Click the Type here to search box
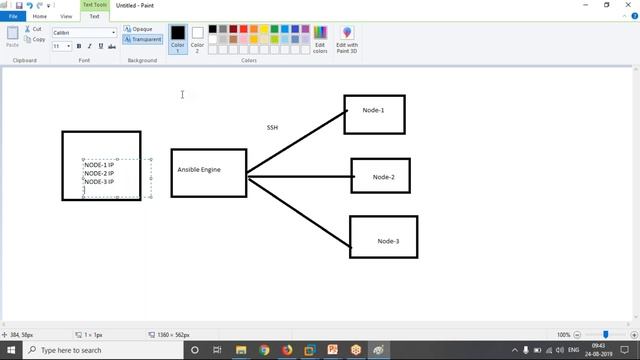Screen dimensions: 640x360 tap(103, 350)
